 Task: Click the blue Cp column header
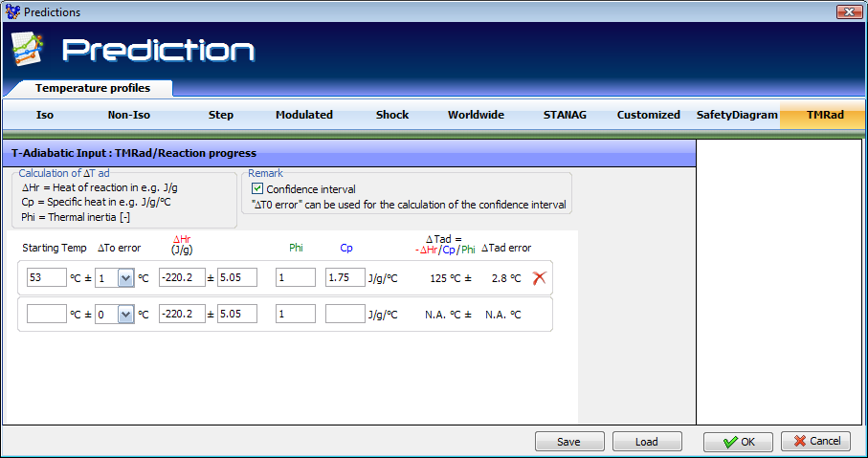pos(346,248)
